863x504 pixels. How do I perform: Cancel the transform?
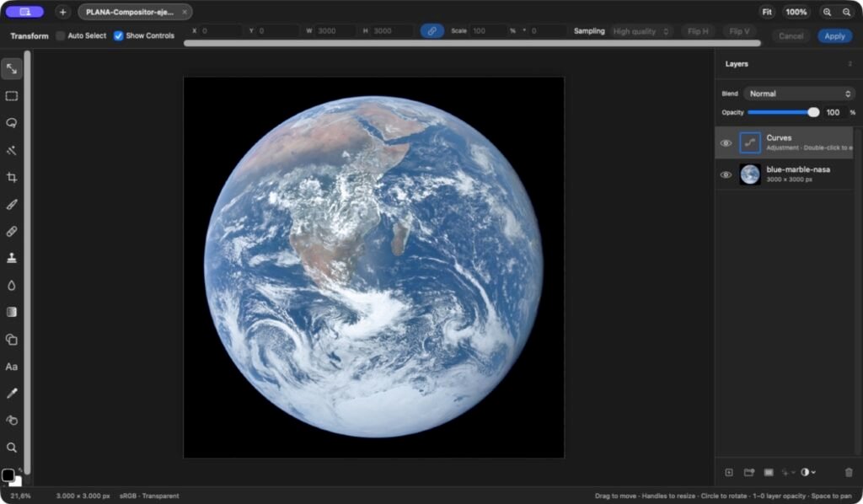click(791, 35)
